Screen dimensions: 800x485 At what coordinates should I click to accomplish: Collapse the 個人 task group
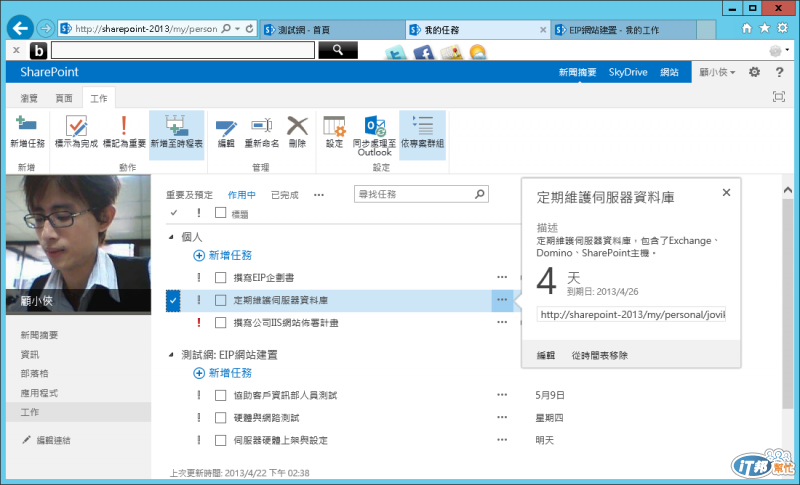coord(171,237)
